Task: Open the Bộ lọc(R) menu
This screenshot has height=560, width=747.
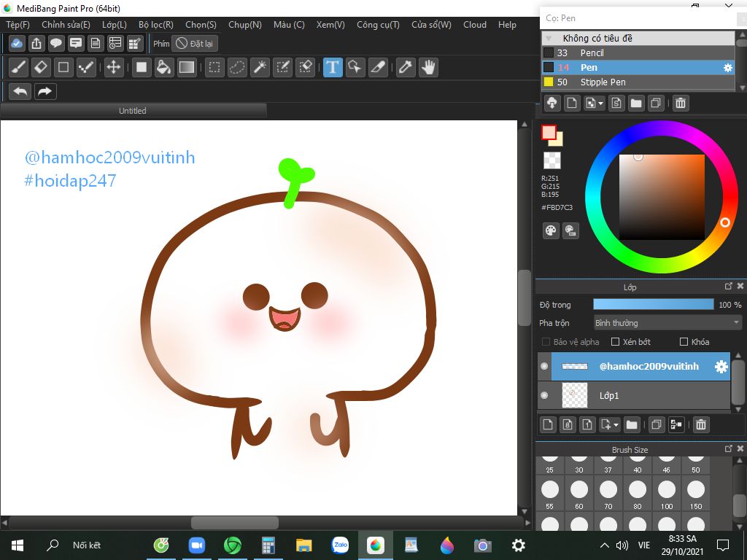Action: point(156,25)
